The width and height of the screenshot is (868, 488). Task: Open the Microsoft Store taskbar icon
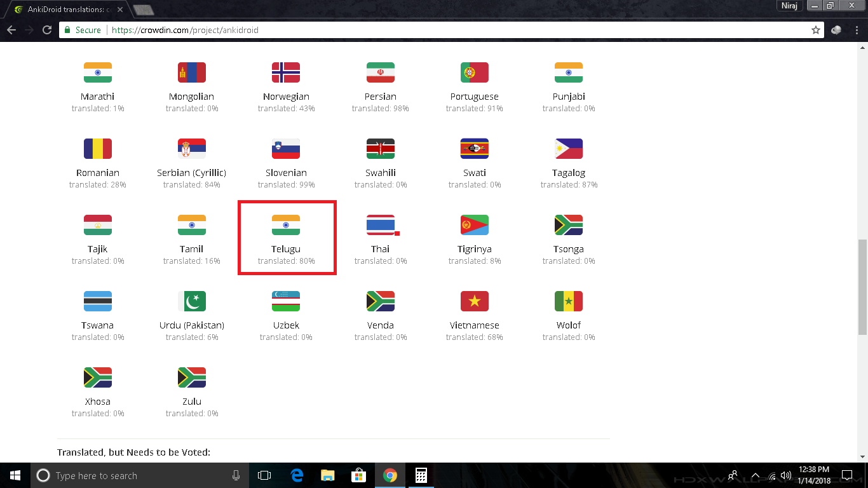[359, 475]
